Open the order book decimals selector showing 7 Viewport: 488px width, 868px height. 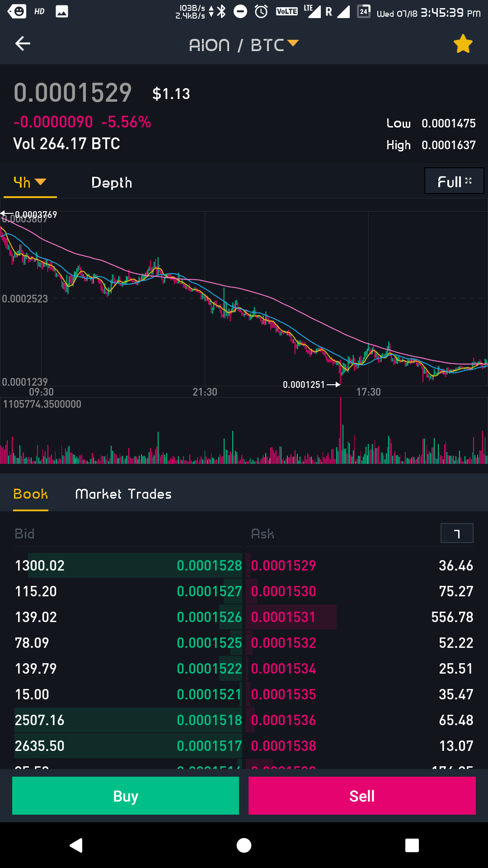457,533
